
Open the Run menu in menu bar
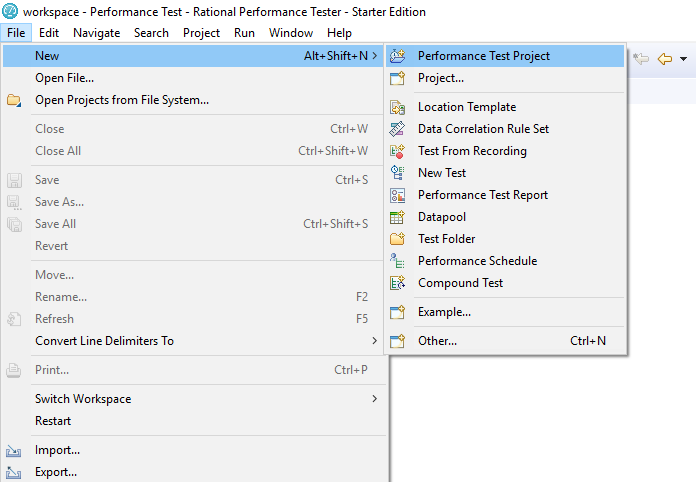244,33
